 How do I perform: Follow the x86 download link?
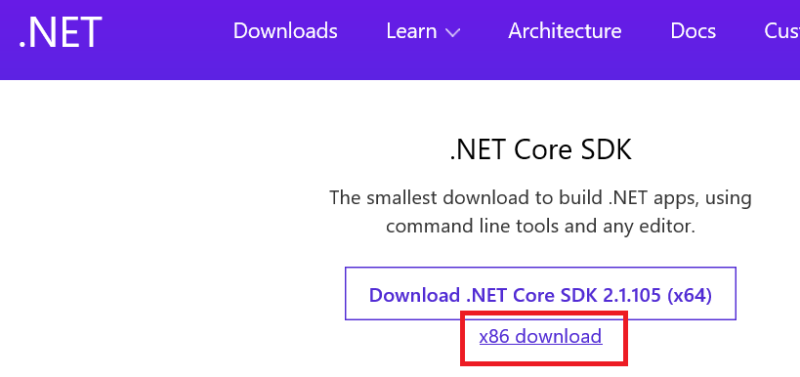540,337
